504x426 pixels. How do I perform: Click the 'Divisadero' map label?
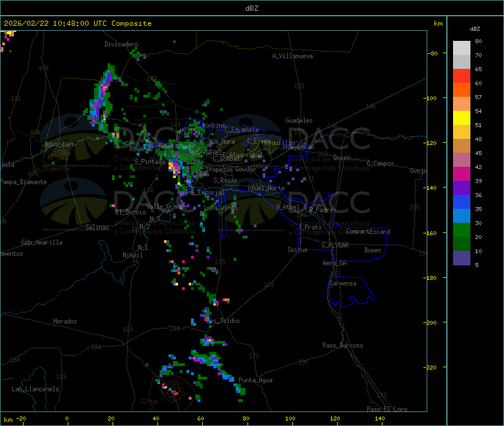121,44
